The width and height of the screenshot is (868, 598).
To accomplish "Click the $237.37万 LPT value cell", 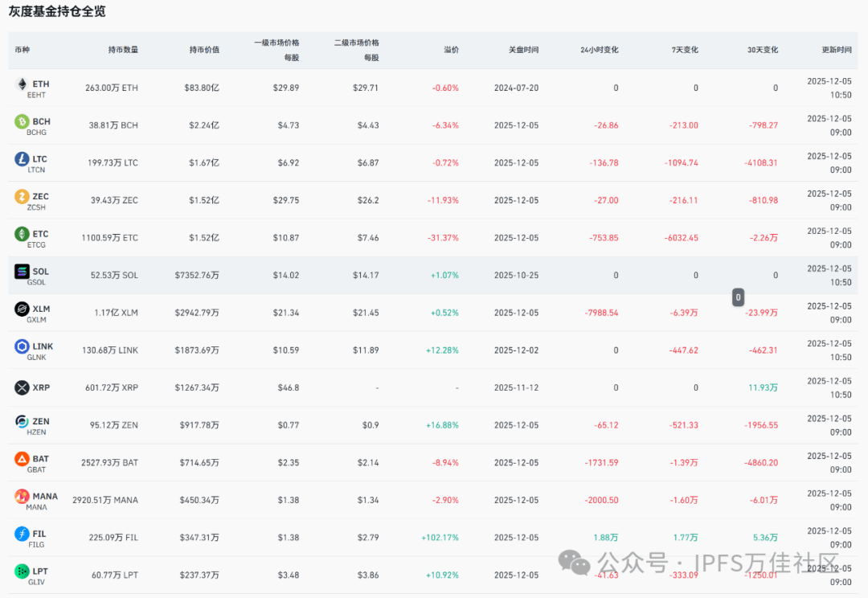I will [199, 575].
